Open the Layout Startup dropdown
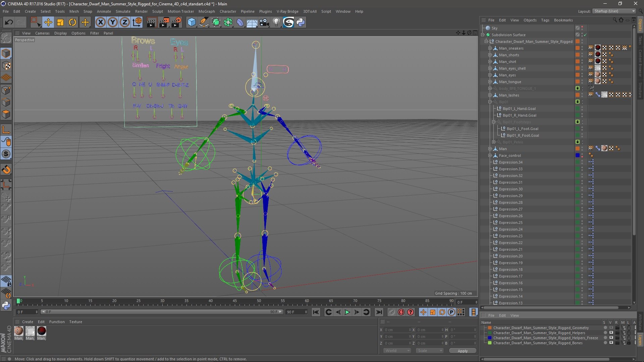644x362 pixels. (614, 11)
